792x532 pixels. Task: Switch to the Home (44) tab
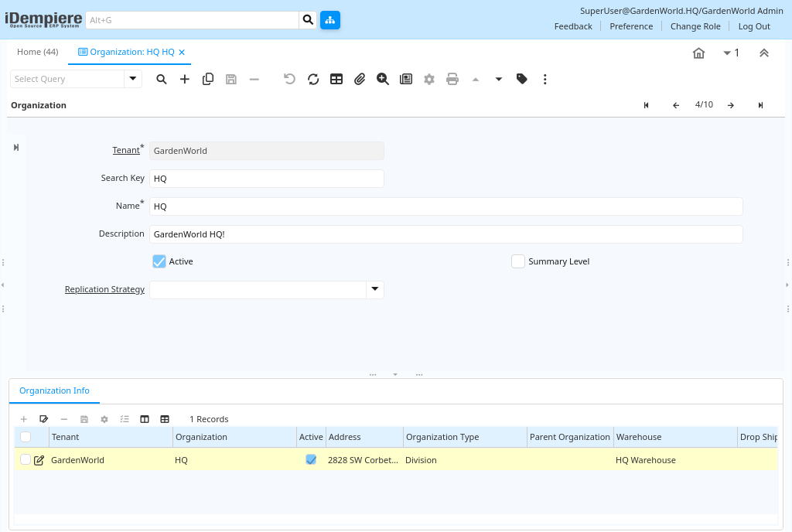[38, 52]
